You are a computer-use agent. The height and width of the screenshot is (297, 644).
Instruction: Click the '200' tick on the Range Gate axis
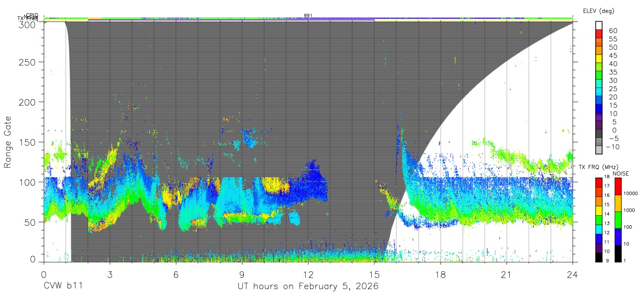(x=27, y=102)
